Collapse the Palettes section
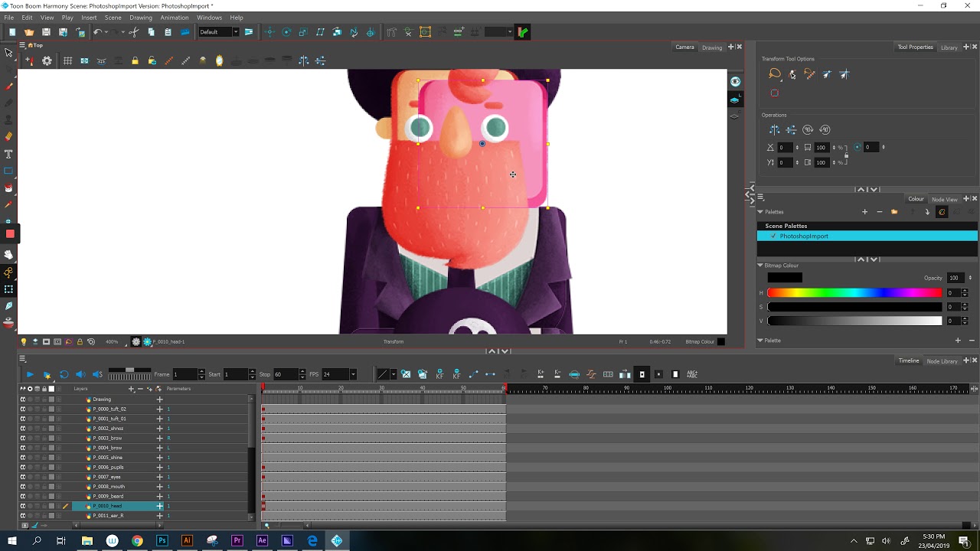 click(760, 212)
